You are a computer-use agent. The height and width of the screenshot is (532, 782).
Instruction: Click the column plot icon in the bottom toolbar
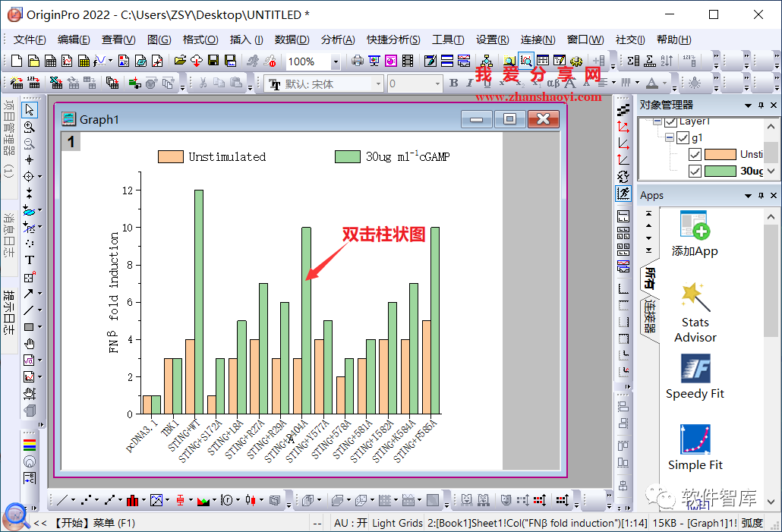coord(132,500)
